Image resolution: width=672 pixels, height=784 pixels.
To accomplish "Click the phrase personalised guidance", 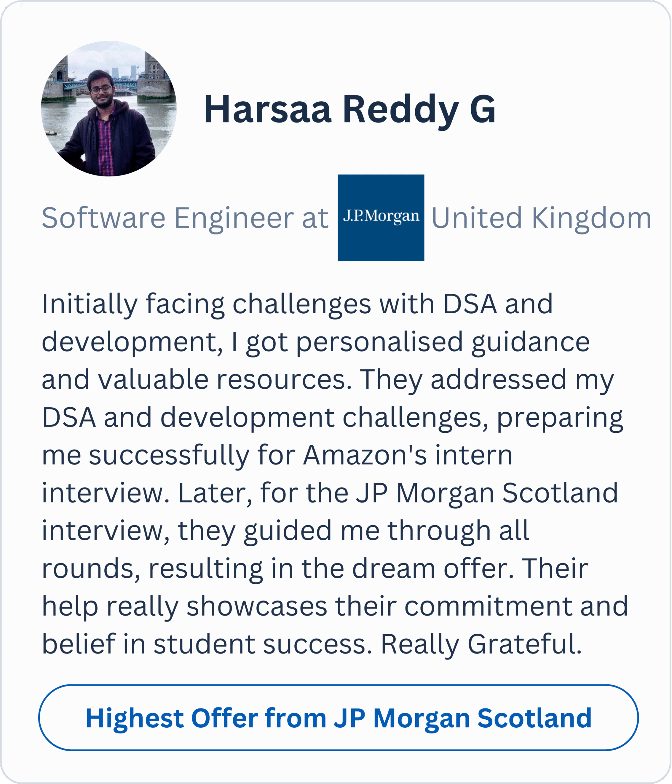I will pos(442,342).
